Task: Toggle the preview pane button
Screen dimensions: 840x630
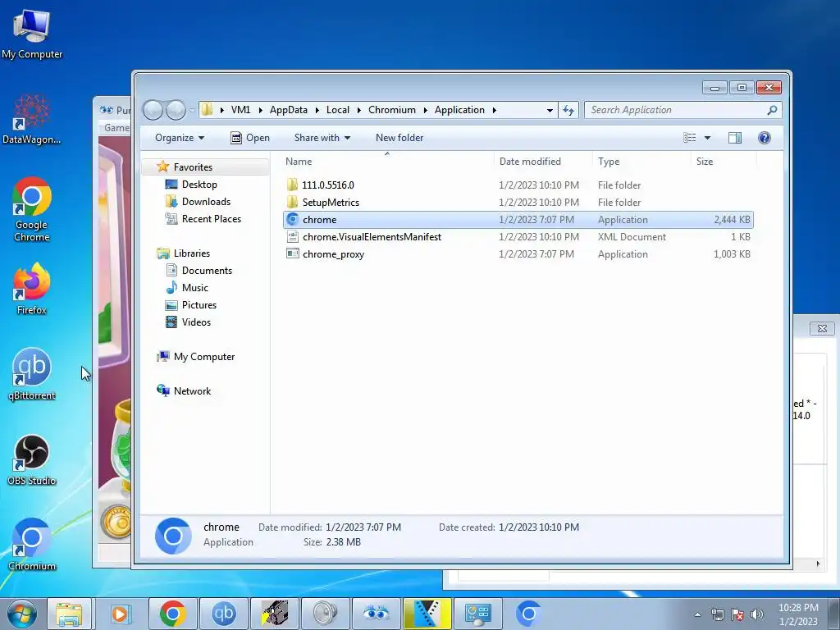Action: click(735, 138)
